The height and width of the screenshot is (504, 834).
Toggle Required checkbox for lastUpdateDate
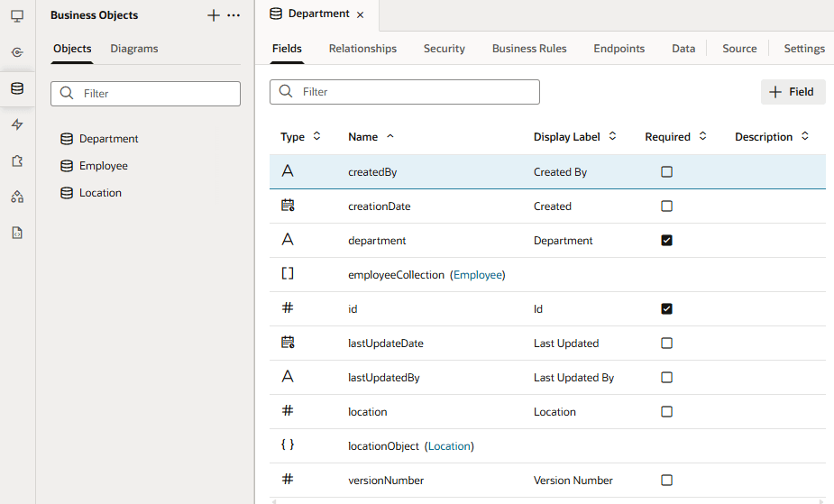click(666, 343)
